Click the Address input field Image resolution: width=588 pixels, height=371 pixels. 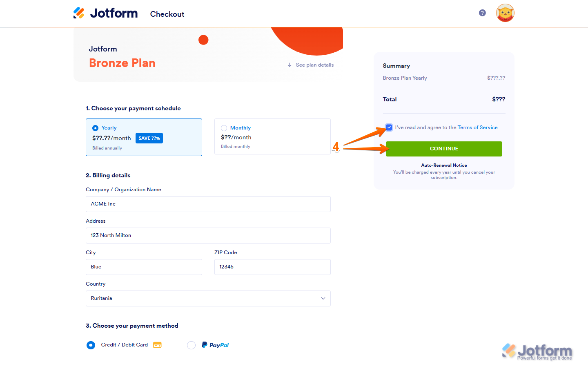[x=208, y=235]
